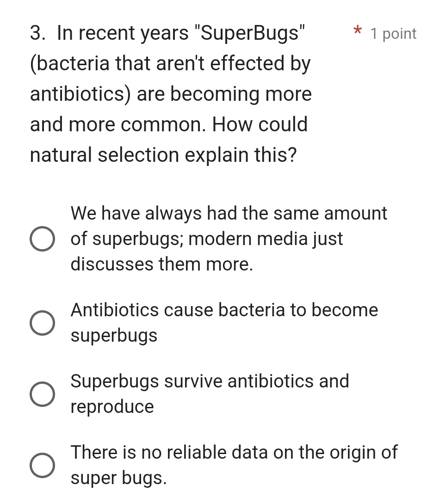
Task: Click the red required asterisk marker
Action: (x=358, y=31)
